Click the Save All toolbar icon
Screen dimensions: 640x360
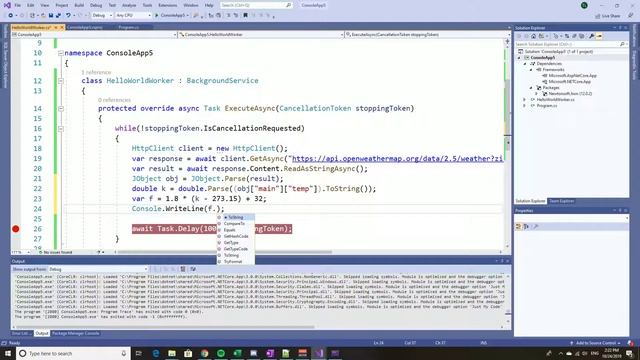click(x=58, y=16)
